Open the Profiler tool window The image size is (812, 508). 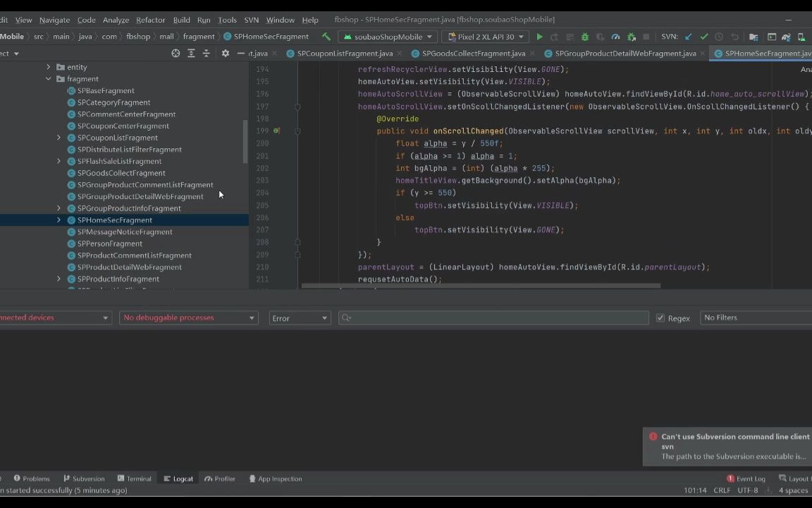[x=220, y=478]
